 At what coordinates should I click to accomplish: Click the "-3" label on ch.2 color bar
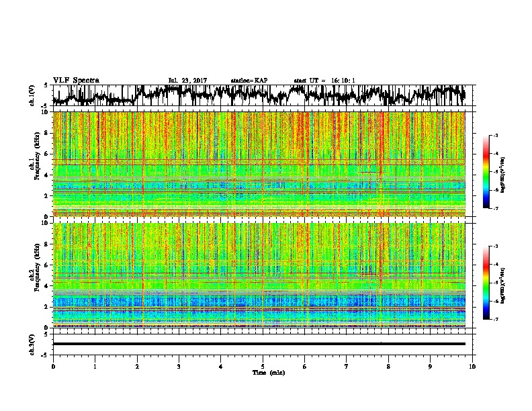[495, 246]
